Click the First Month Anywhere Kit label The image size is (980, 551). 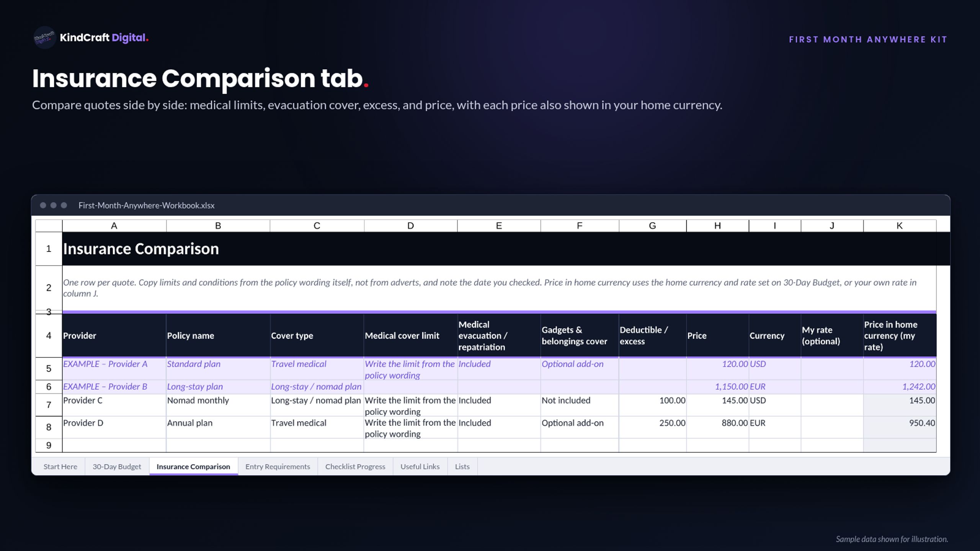click(x=868, y=39)
